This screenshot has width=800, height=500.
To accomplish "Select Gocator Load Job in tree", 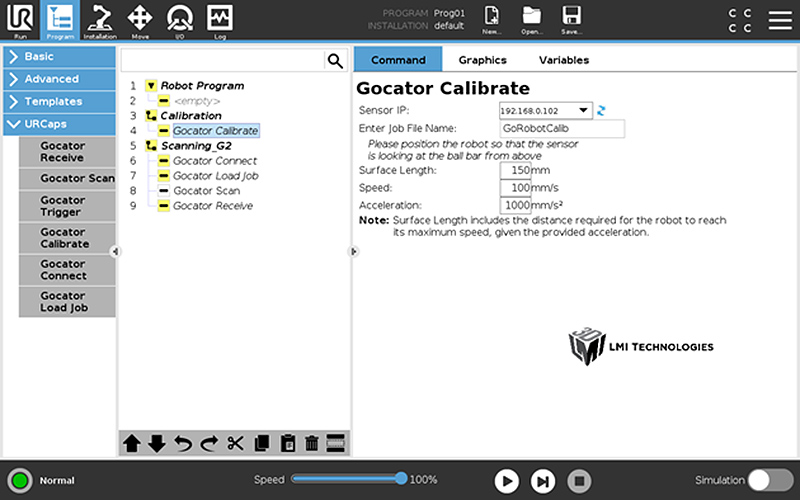I will 215,176.
